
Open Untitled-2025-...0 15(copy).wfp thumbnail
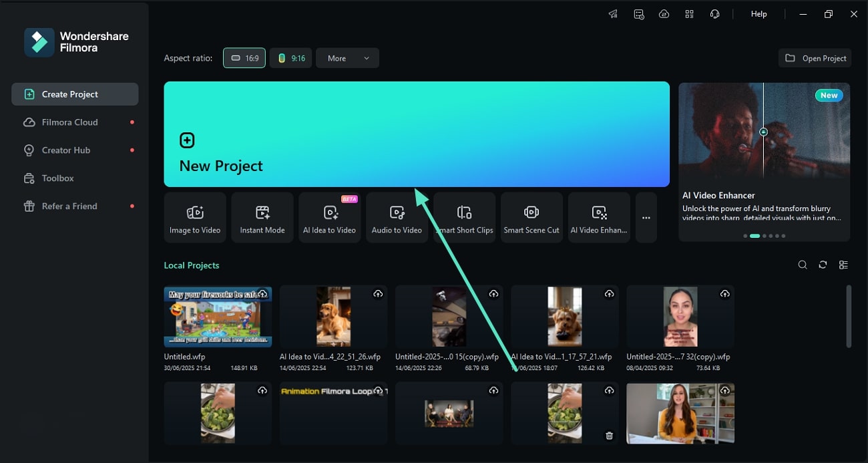pos(449,316)
